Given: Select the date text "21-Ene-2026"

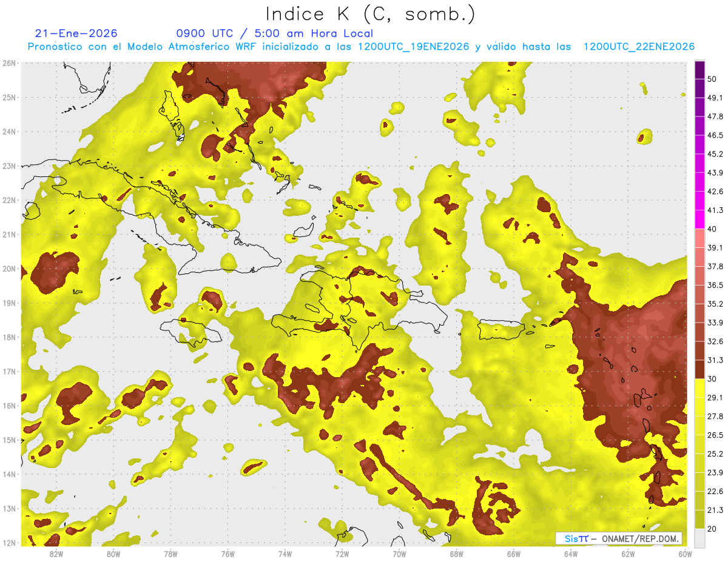Looking at the screenshot, I should tap(76, 33).
